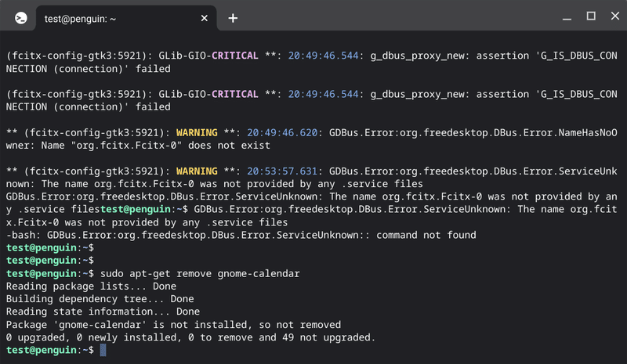Click the first pink CRITICAL label
This screenshot has width=627, height=364.
234,56
